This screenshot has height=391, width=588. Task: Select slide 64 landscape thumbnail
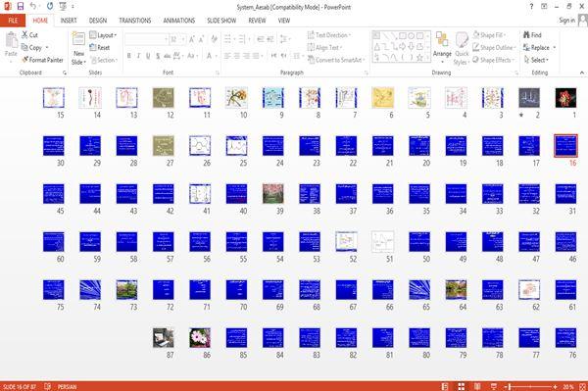coord(456,290)
